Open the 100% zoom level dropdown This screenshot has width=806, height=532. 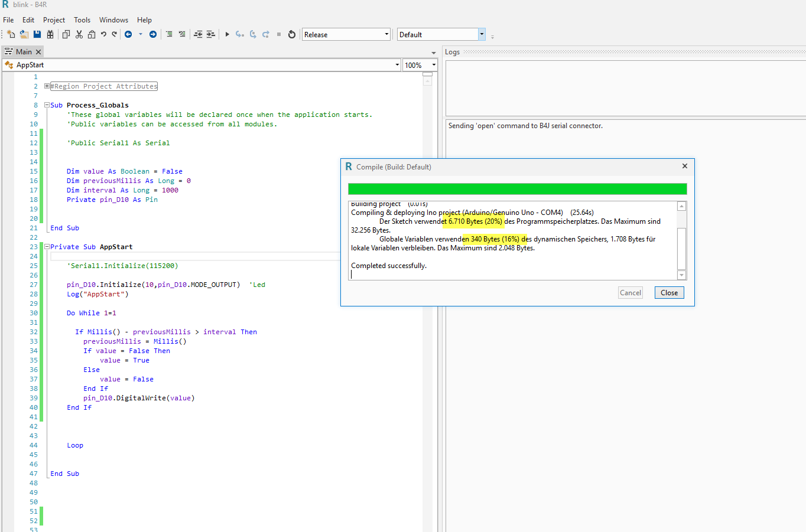(434, 65)
